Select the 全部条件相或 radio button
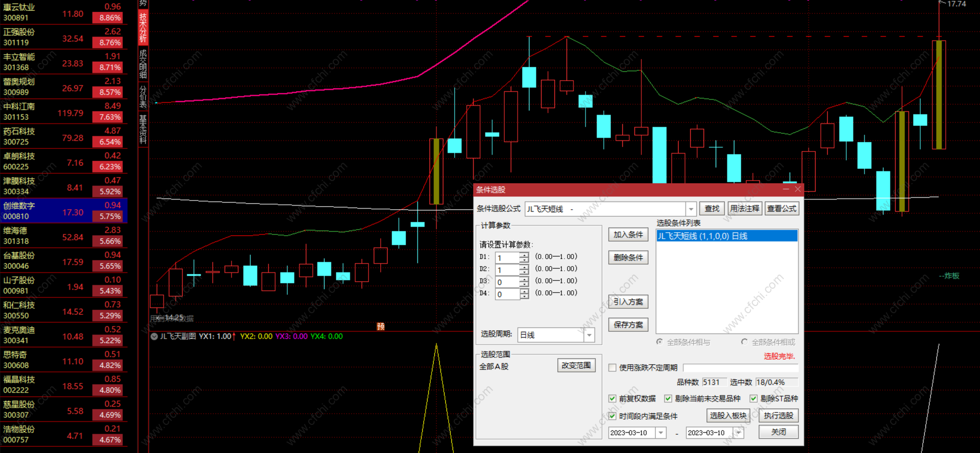980x453 pixels. (744, 342)
